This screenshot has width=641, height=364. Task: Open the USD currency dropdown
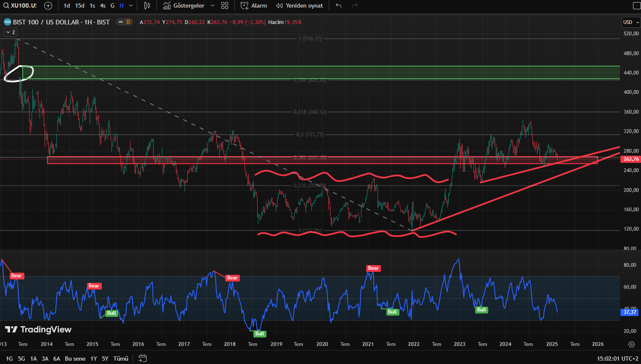[x=631, y=22]
